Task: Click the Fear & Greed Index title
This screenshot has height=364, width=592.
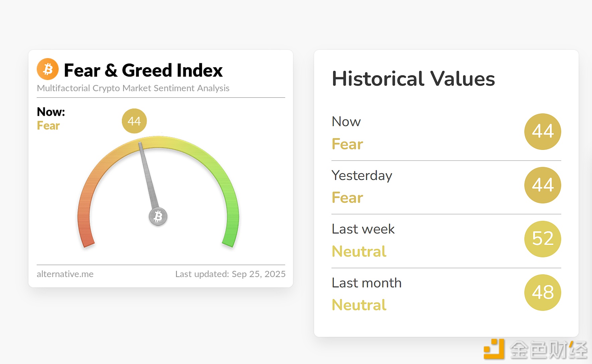Action: pos(143,70)
